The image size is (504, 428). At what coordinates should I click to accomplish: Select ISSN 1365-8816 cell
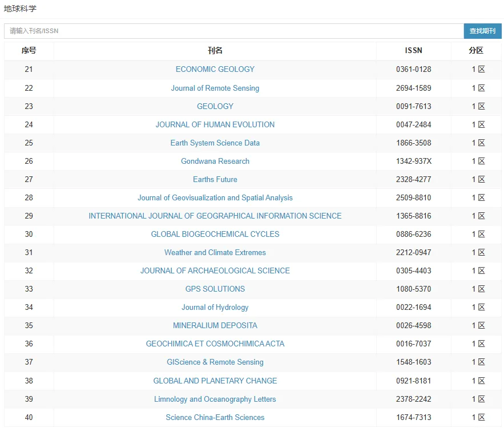414,216
